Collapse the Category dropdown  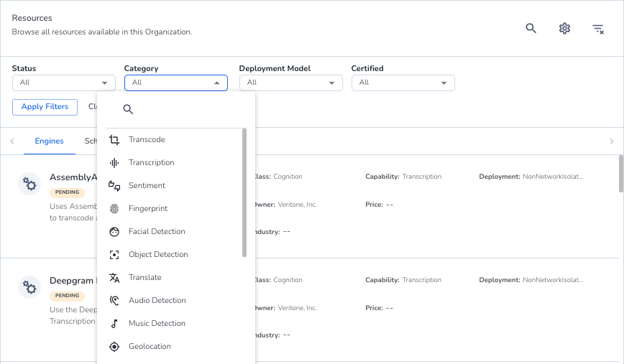tap(176, 83)
